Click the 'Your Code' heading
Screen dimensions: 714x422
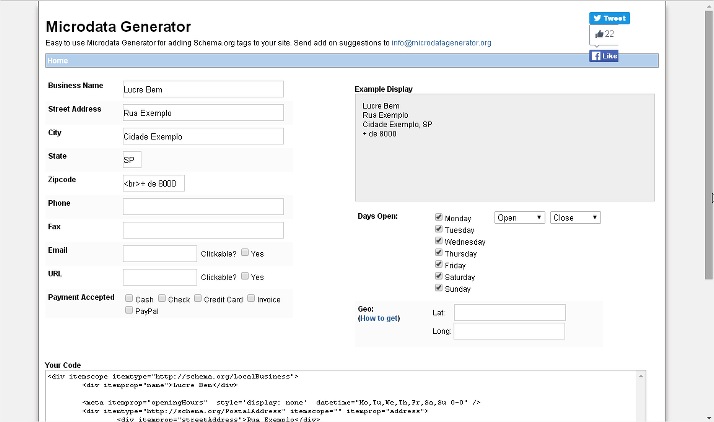[63, 365]
